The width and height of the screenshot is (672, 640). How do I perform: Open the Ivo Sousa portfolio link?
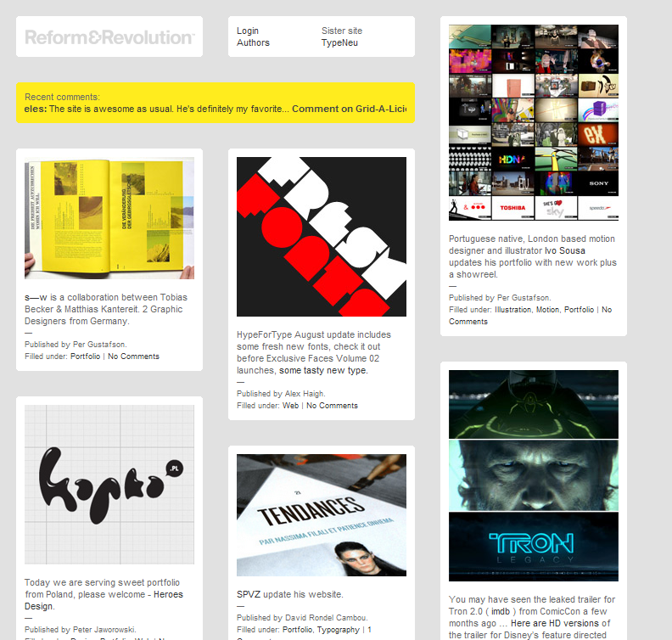point(565,250)
